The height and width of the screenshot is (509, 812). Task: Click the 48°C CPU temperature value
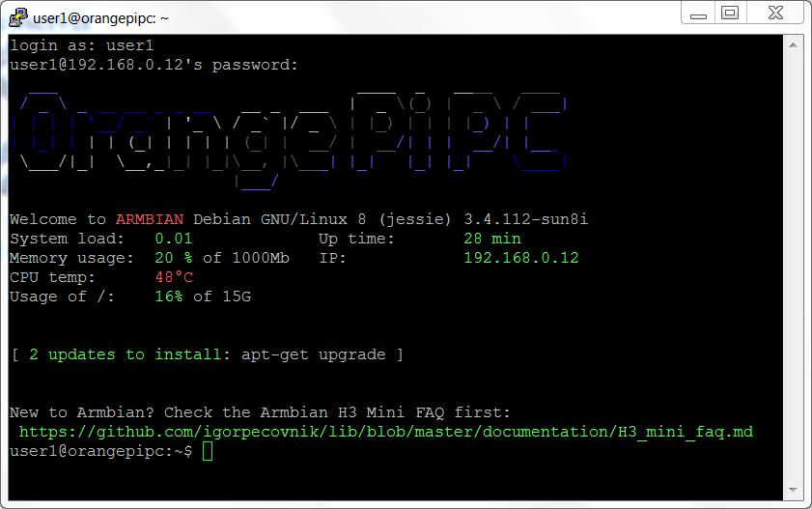[x=174, y=277]
